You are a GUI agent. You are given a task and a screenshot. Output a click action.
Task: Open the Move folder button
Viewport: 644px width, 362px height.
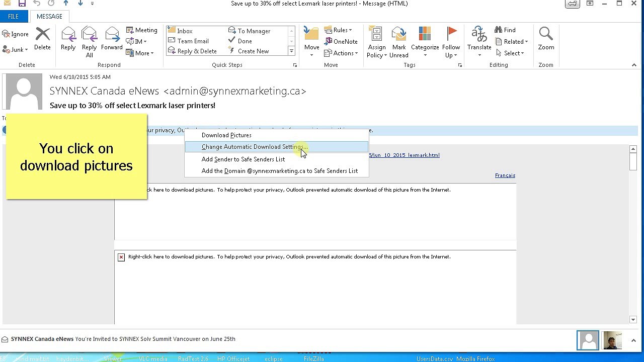pyautogui.click(x=311, y=42)
